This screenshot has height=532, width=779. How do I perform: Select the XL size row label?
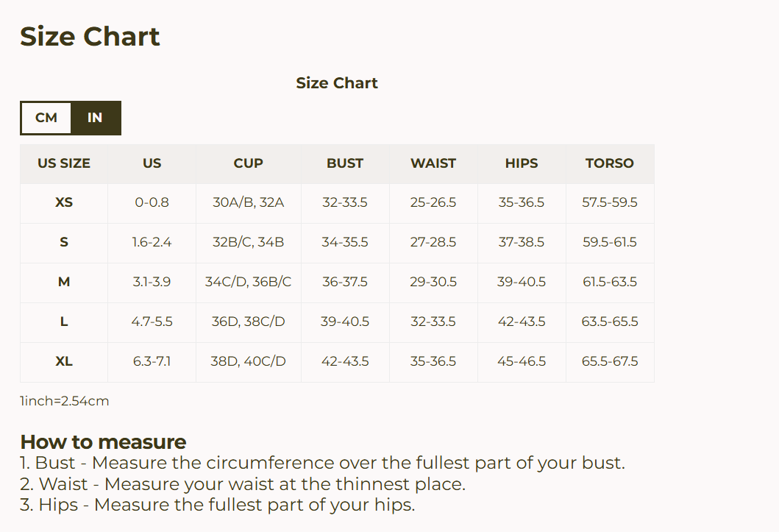(x=64, y=361)
